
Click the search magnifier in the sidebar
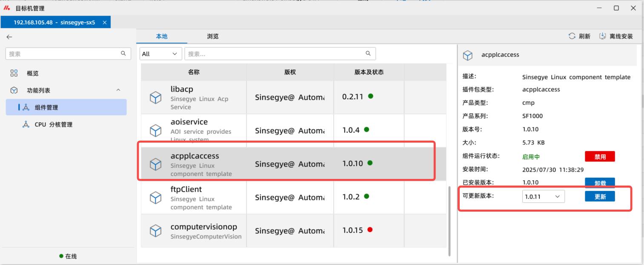point(123,54)
